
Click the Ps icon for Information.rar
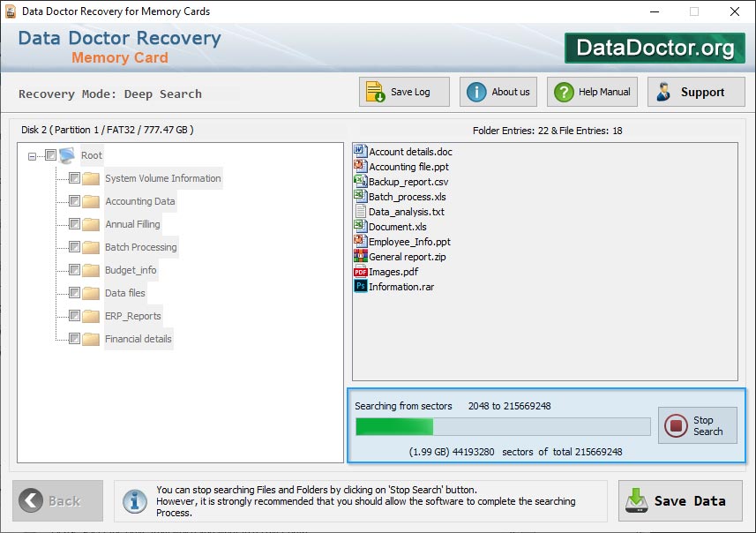(360, 287)
